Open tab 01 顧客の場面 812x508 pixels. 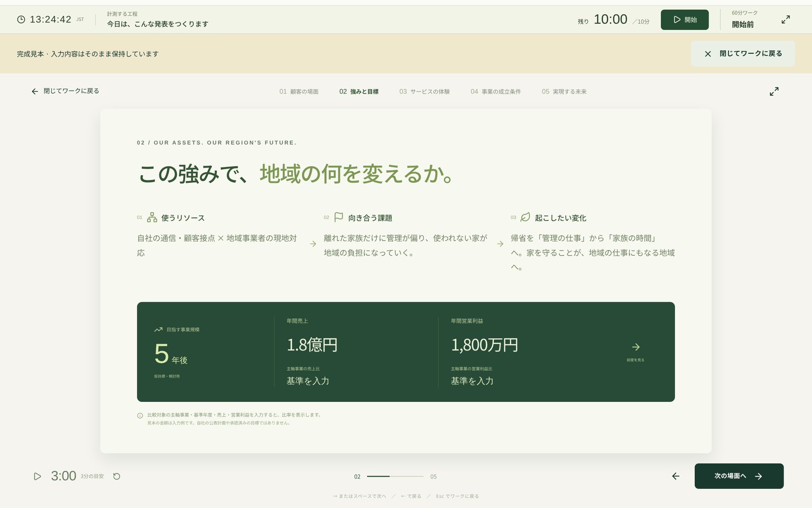click(x=299, y=91)
